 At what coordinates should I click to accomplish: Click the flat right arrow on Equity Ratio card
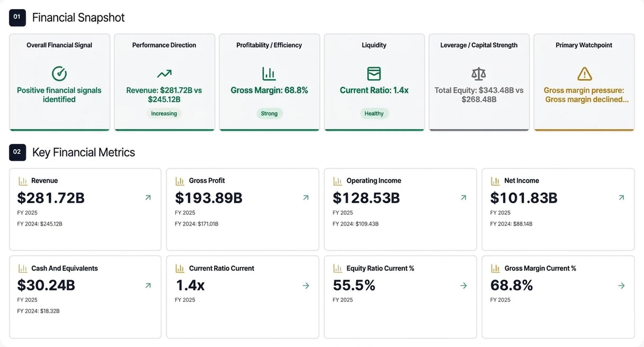click(463, 285)
